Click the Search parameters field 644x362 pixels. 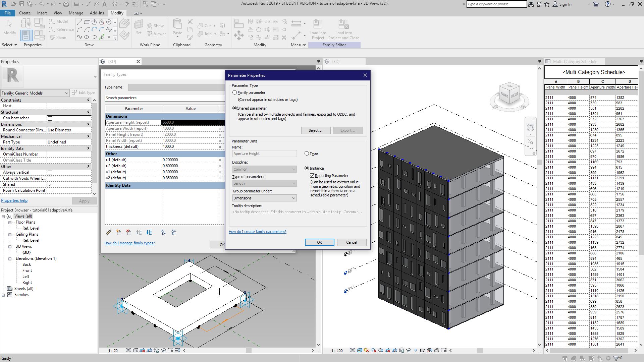(164, 98)
